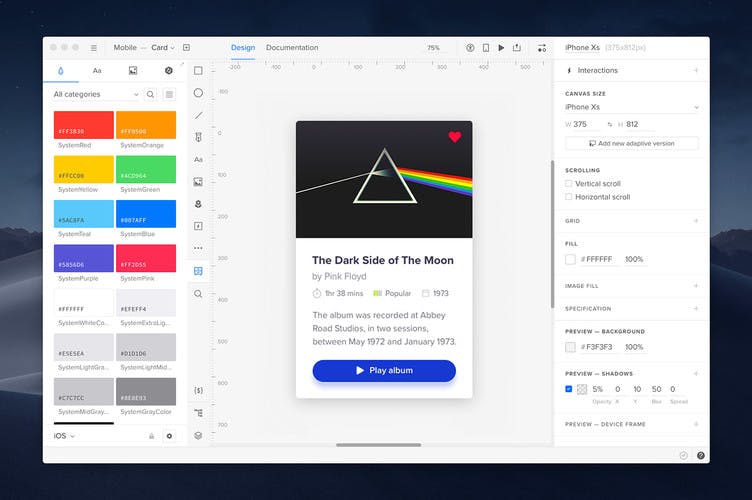Open the Card page dropdown in the title bar
The image size is (752, 500).
[x=163, y=47]
